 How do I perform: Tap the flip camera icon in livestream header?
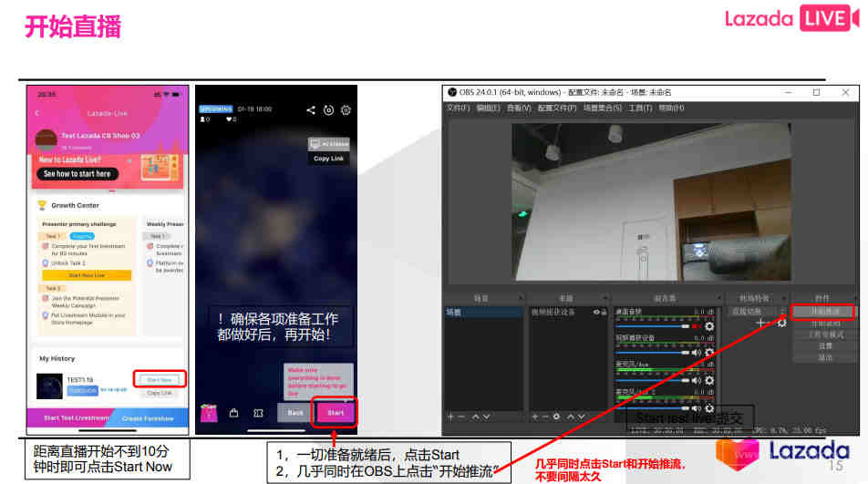point(328,110)
